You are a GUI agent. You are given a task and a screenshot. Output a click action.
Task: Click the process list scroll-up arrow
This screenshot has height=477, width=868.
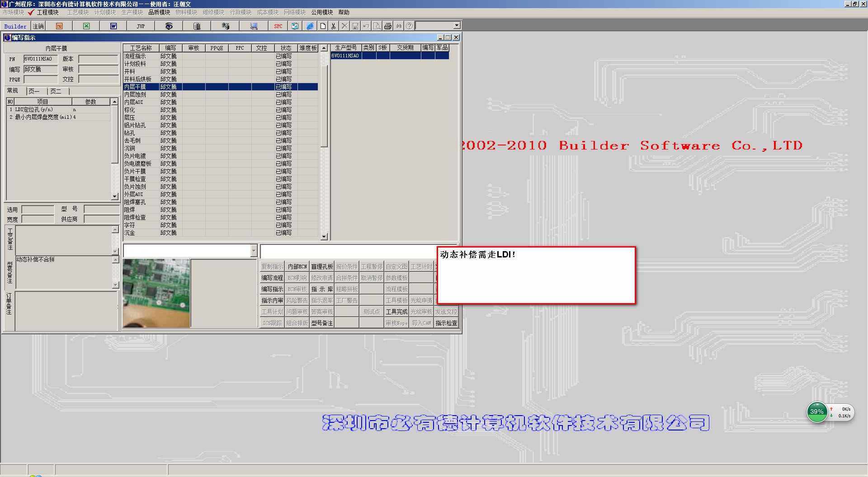click(x=324, y=48)
